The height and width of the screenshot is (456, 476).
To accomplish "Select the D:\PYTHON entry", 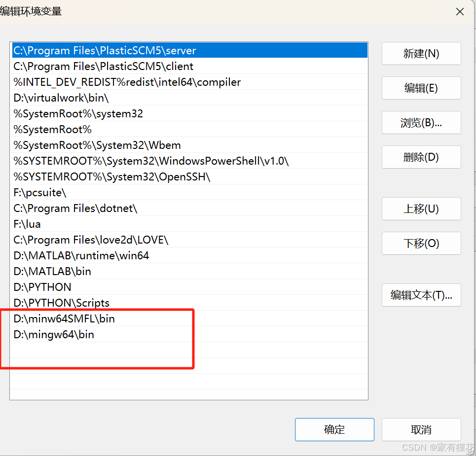I will point(189,287).
